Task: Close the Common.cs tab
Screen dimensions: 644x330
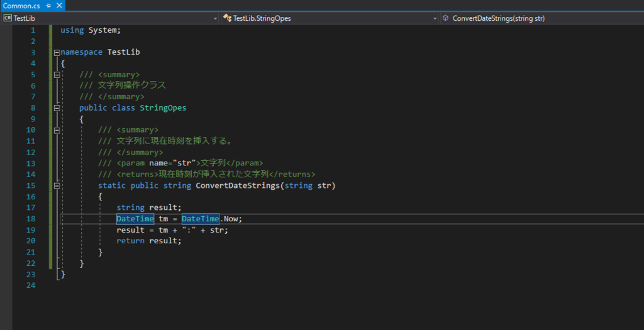Action: 59,6
